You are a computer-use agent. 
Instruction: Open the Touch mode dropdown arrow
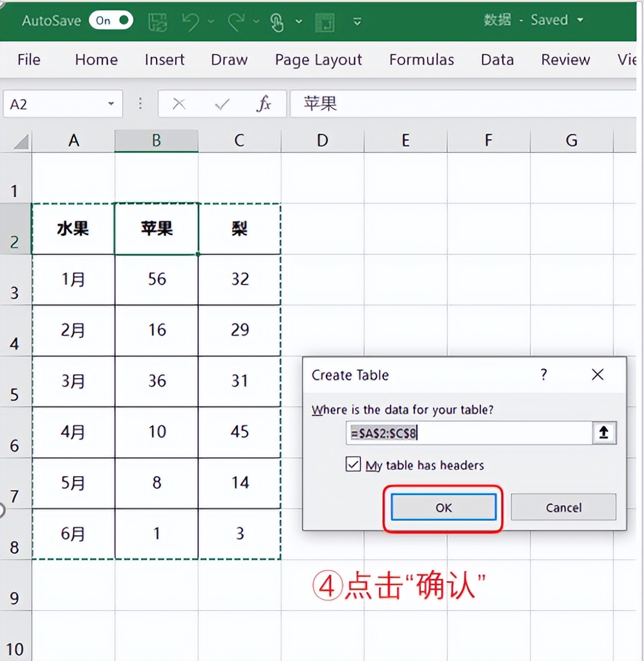tap(299, 21)
